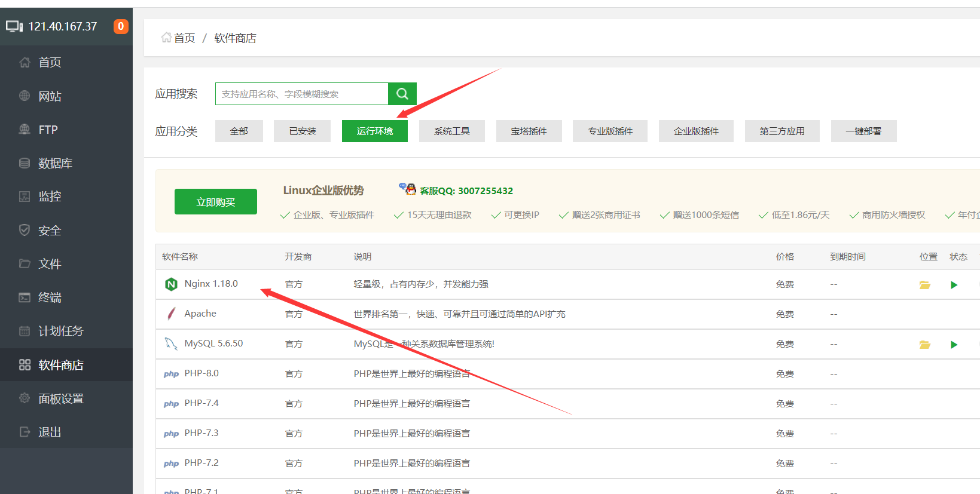The height and width of the screenshot is (494, 980).
Task: Select the 系统工具 category tab
Action: tap(452, 131)
